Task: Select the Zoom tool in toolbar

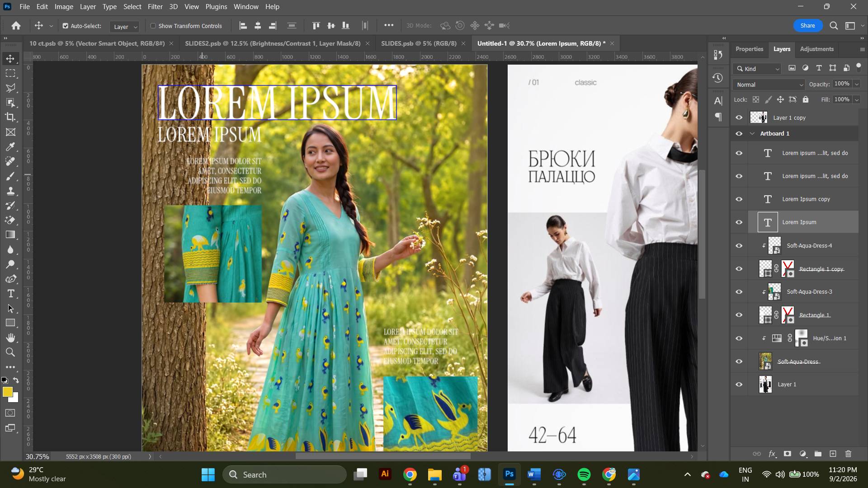Action: click(10, 352)
